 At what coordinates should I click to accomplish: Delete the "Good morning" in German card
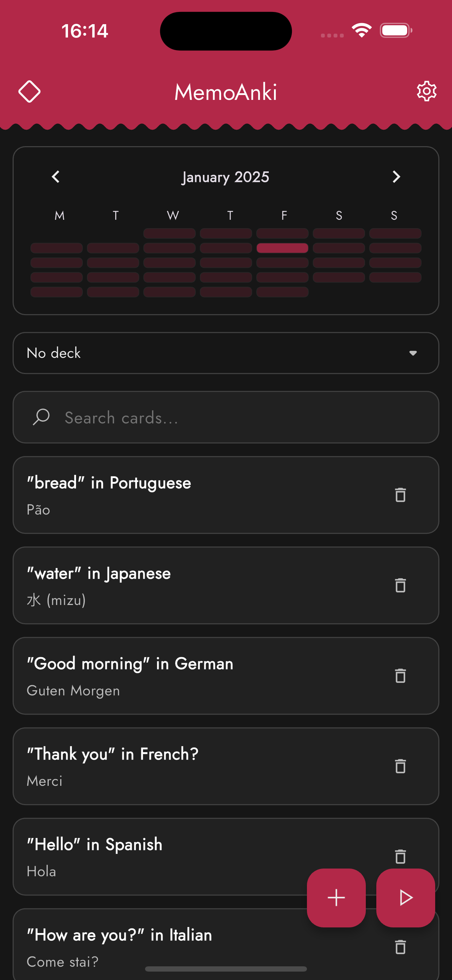click(400, 676)
